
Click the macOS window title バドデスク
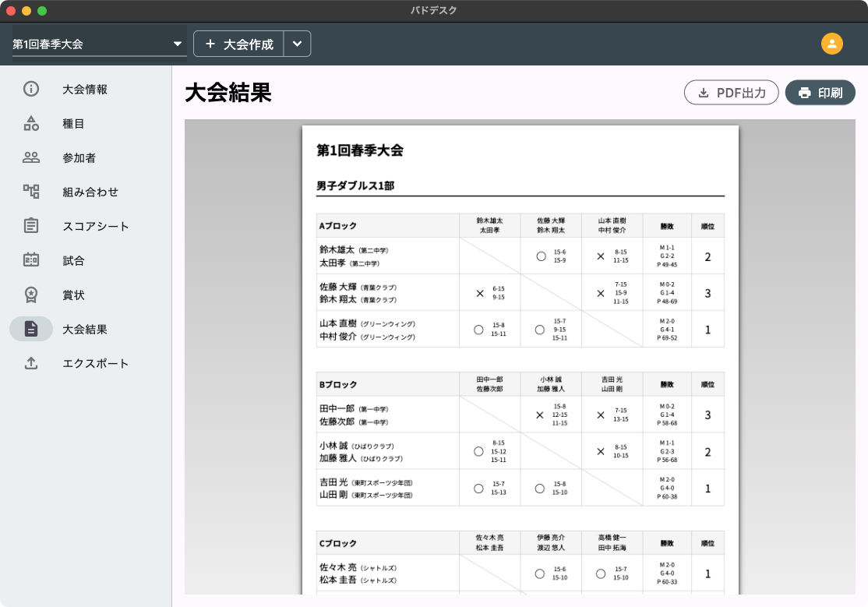click(x=433, y=10)
